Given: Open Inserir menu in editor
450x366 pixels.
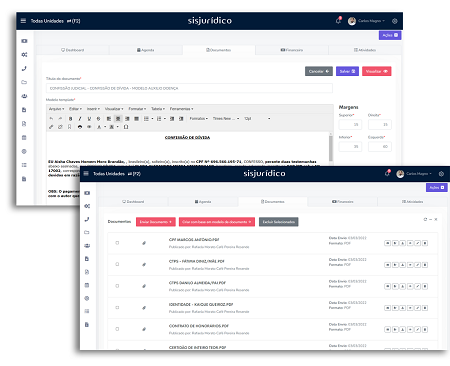Looking at the screenshot, I should tap(93, 109).
